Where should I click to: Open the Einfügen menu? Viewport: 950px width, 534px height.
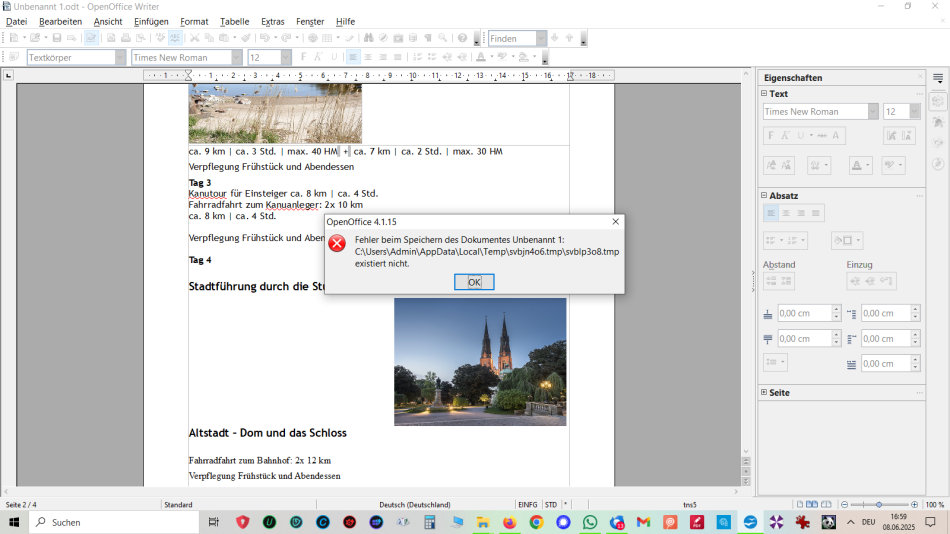click(x=151, y=21)
